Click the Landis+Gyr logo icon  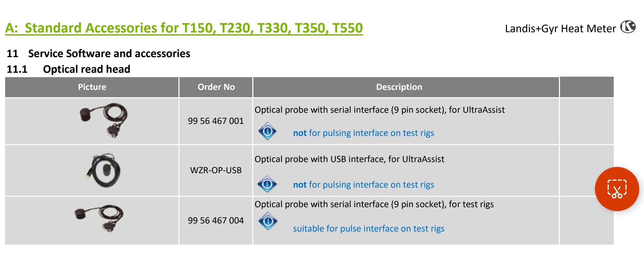(x=628, y=27)
